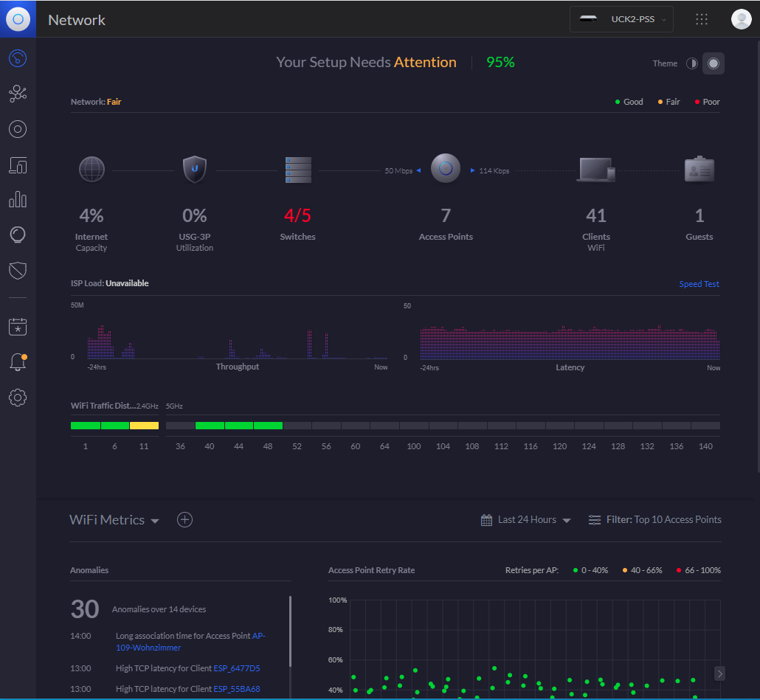Open the Settings gear sidebar icon
Screen dimensions: 760x700
(x=18, y=398)
